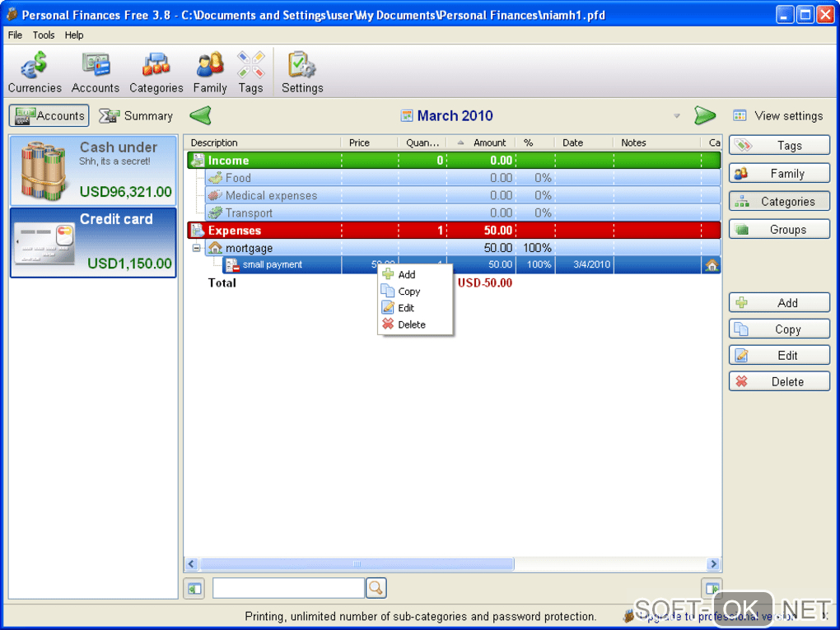Choose Copy in the context menu

[x=415, y=292]
